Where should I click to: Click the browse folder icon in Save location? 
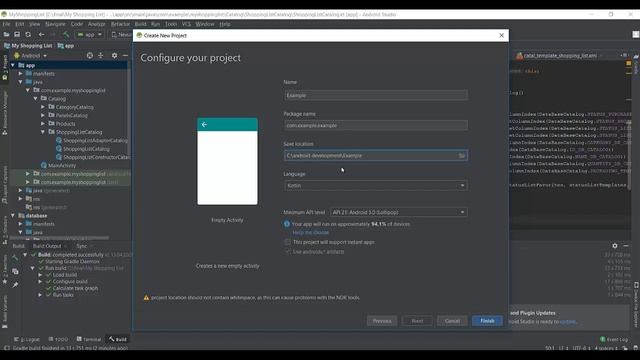point(462,156)
